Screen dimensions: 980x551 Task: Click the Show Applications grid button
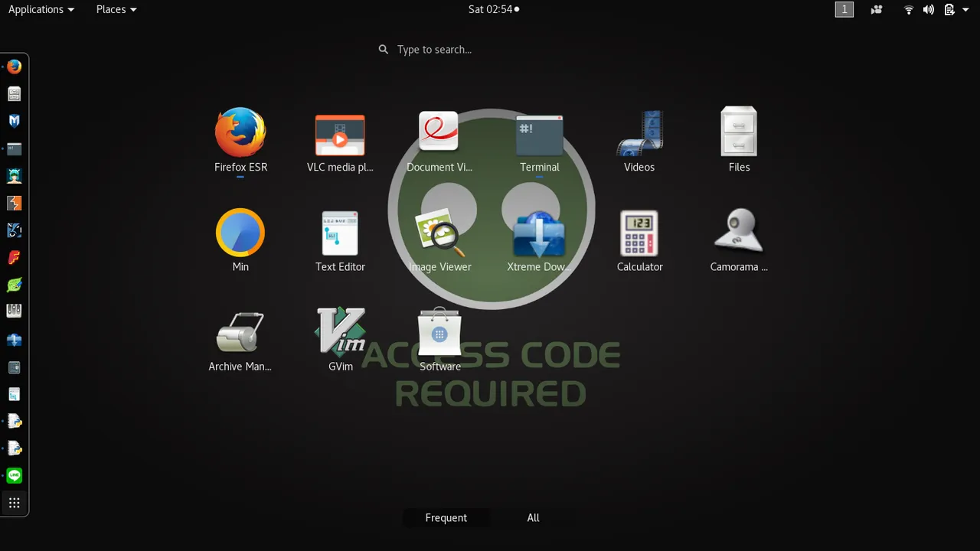click(x=14, y=503)
